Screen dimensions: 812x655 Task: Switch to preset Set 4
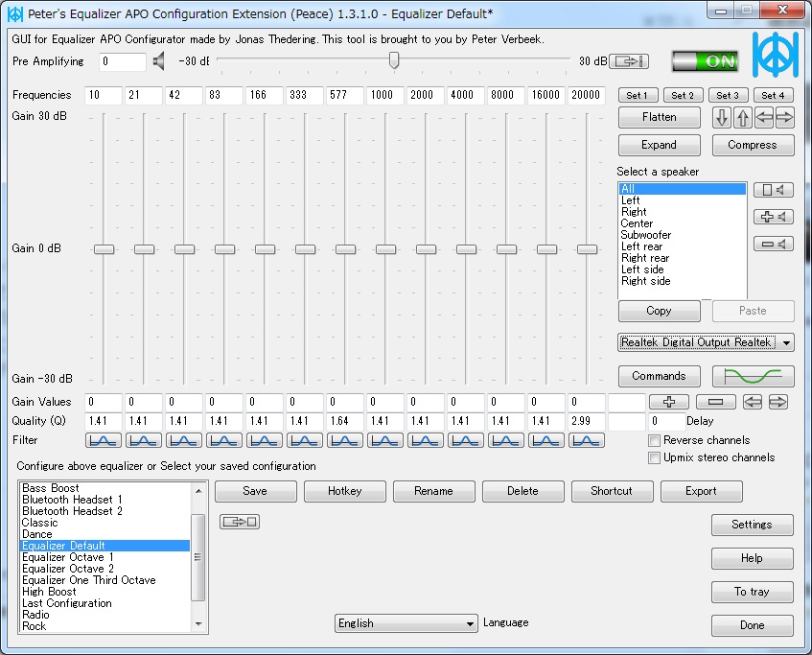click(774, 95)
